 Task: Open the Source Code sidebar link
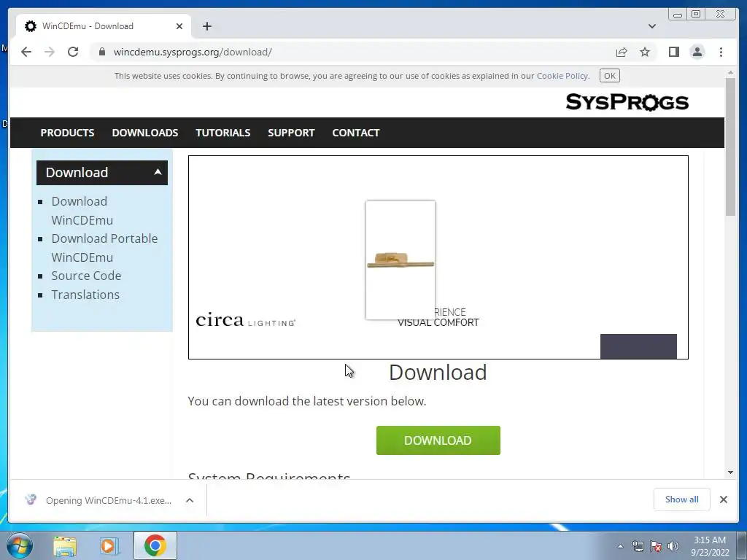click(x=86, y=276)
